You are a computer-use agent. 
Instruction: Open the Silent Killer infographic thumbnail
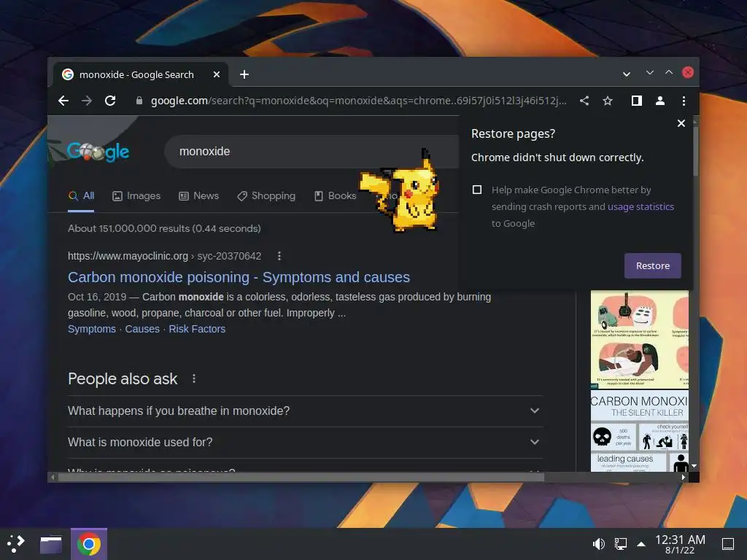[639, 432]
